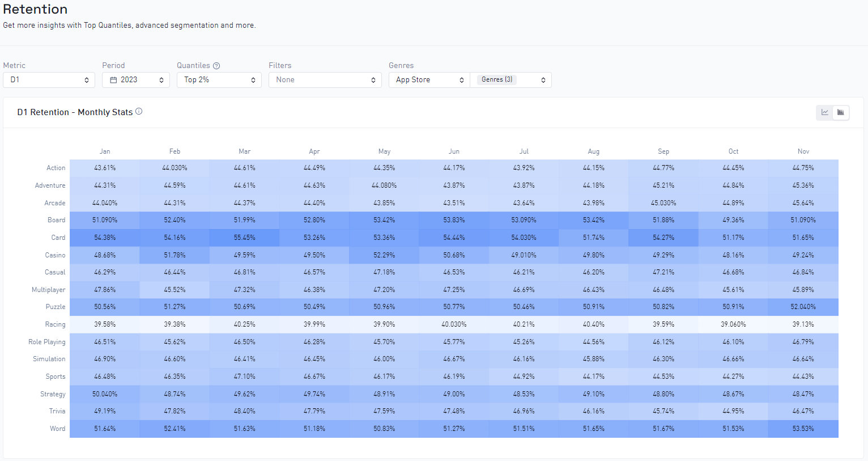Image resolution: width=868 pixels, height=461 pixels.
Task: Click the Quantiles help question-mark icon
Action: coord(216,66)
